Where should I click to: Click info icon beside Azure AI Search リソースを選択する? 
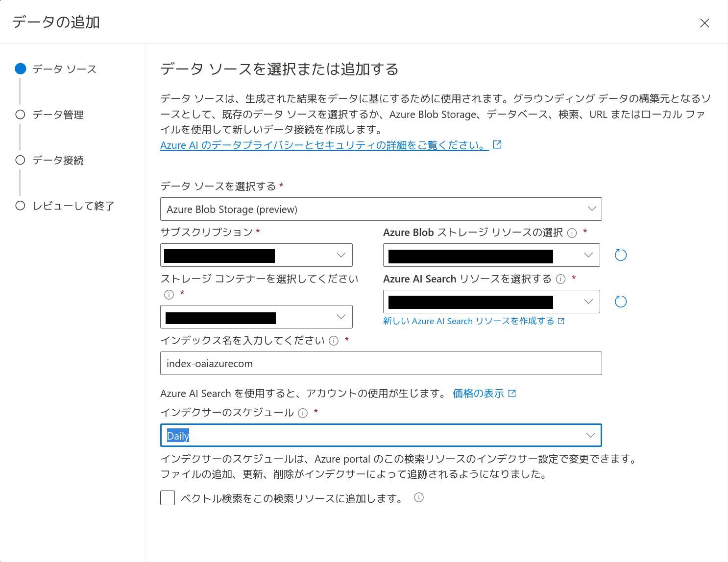point(561,279)
